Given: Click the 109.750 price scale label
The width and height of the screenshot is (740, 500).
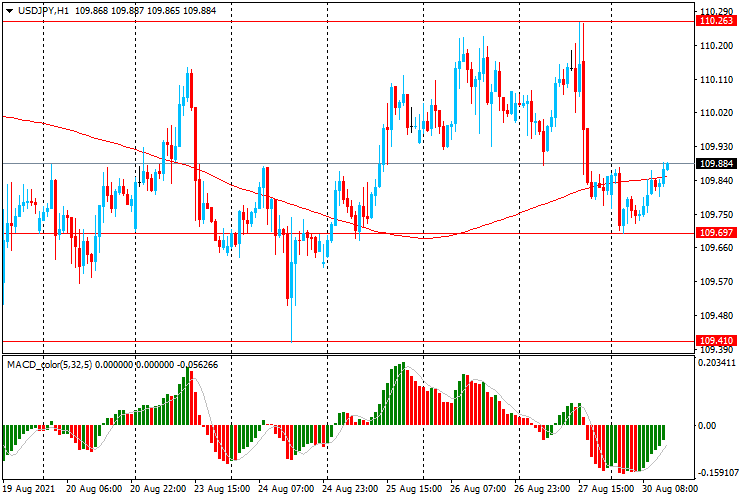Looking at the screenshot, I should point(716,215).
